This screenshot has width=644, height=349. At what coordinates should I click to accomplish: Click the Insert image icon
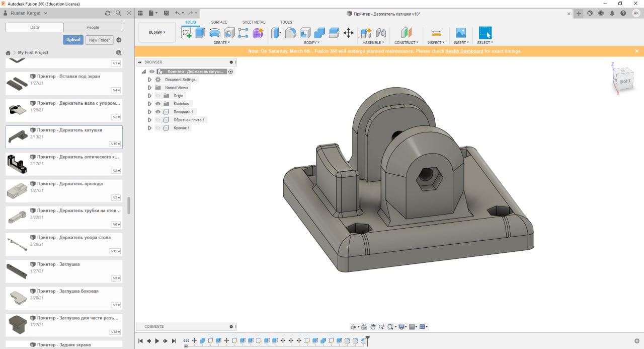[461, 33]
